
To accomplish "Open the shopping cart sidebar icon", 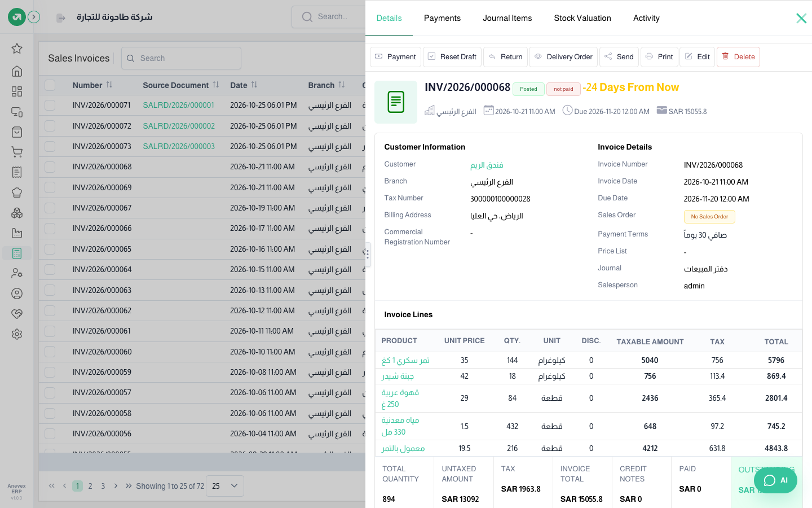I will point(17,152).
